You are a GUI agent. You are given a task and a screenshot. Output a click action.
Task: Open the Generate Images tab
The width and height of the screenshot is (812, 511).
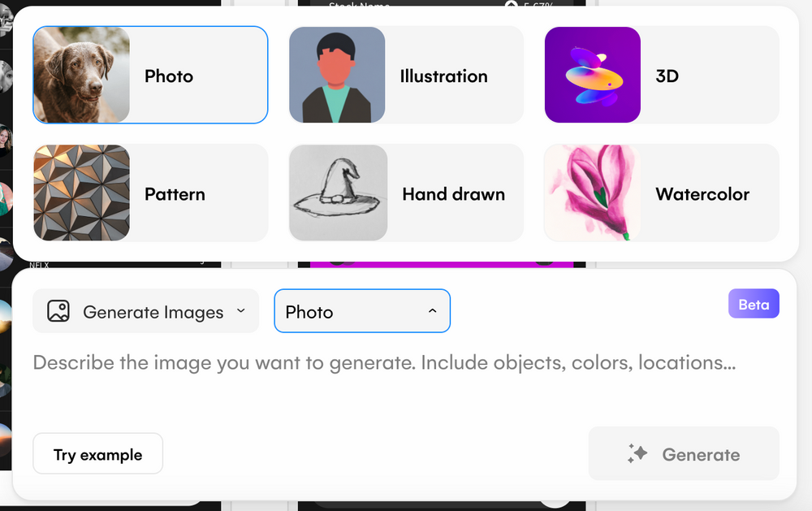click(x=145, y=311)
